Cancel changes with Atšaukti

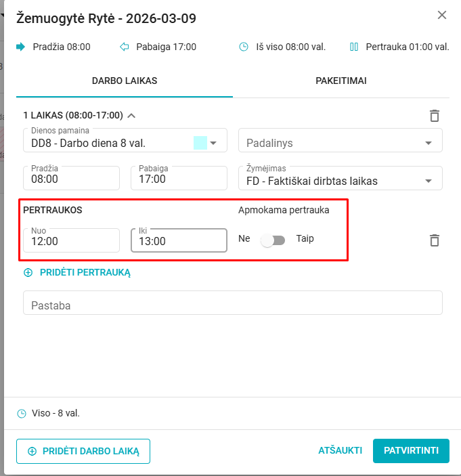pos(340,451)
